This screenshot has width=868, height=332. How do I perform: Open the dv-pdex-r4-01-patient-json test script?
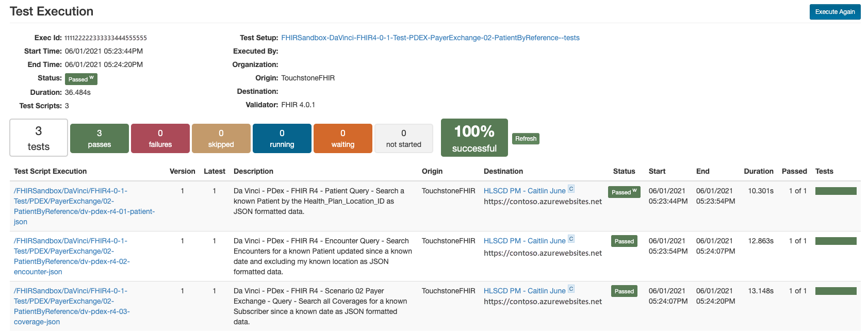(84, 206)
